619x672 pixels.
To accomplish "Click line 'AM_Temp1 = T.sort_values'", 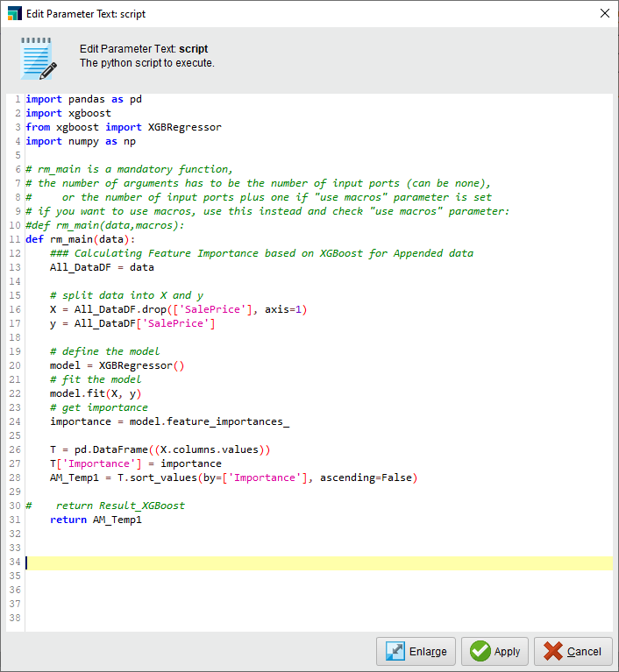I will coord(234,477).
